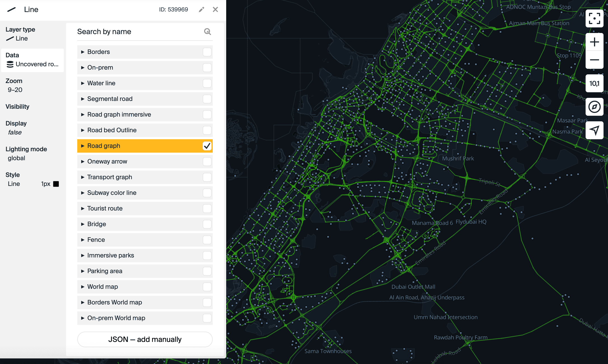Zoom in with the plus button

[594, 42]
